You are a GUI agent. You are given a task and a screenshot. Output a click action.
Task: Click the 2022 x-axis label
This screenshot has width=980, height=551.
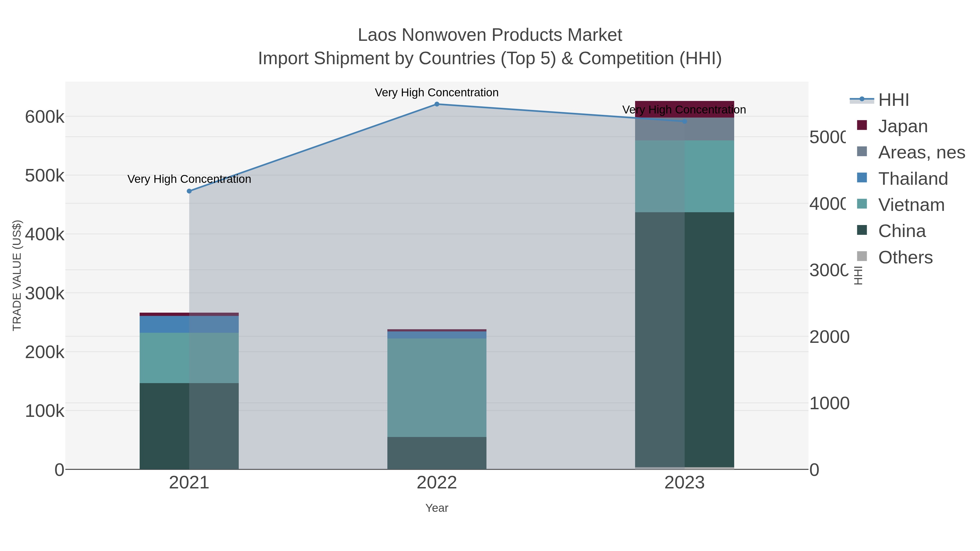point(437,482)
